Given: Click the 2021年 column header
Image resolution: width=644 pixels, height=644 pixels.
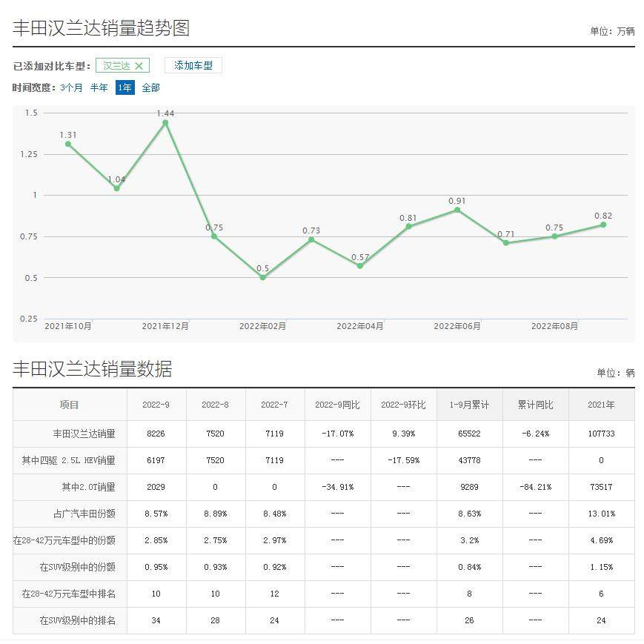Looking at the screenshot, I should (601, 405).
